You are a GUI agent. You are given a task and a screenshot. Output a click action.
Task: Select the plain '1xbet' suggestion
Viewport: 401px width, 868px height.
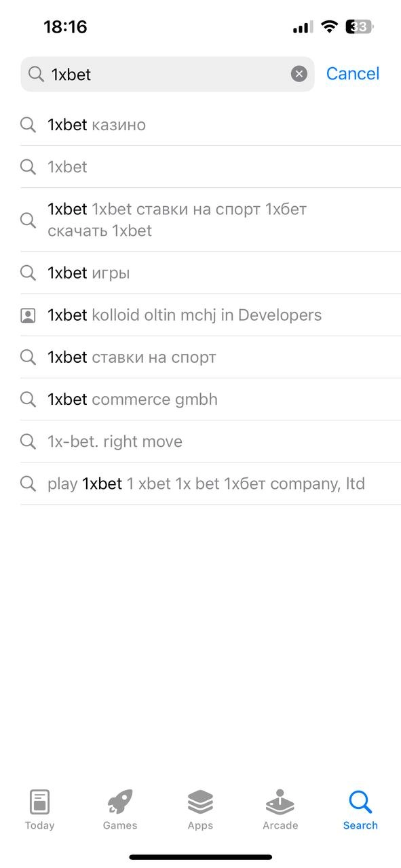pos(210,167)
